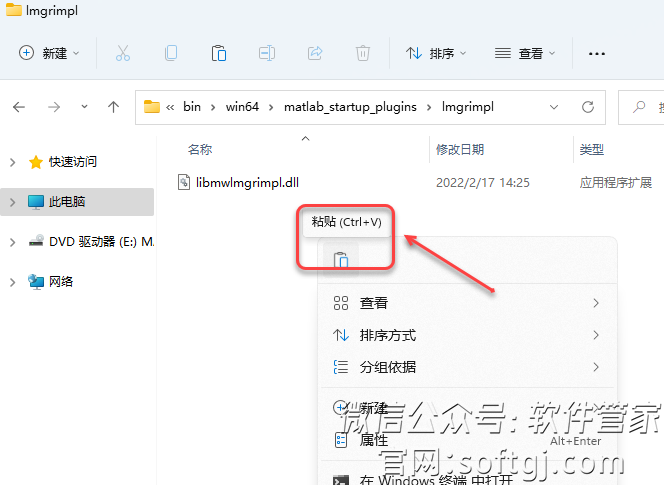This screenshot has height=485, width=664.
Task: Click the Delete trash icon in toolbar
Action: [363, 53]
